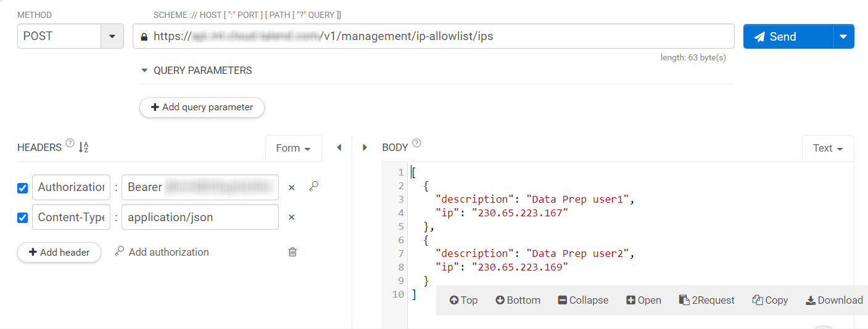Image resolution: width=868 pixels, height=329 pixels.
Task: Open the BODY help icon
Action: click(416, 144)
